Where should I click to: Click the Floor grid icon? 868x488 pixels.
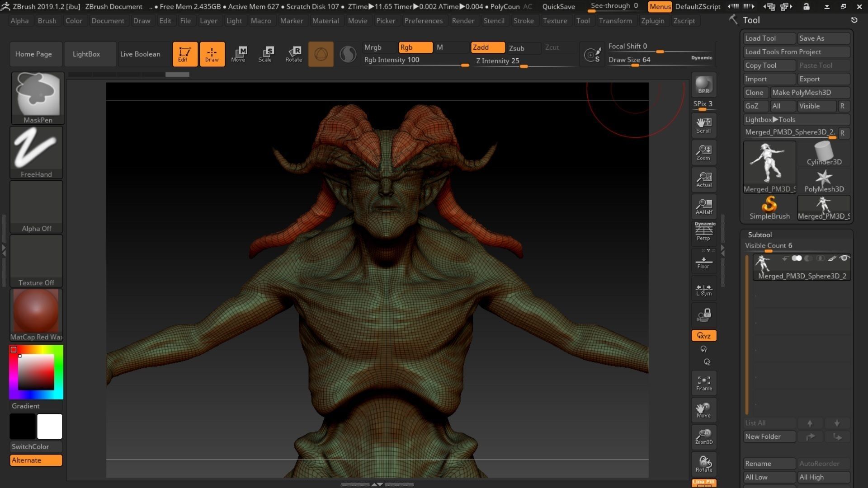[703, 261]
